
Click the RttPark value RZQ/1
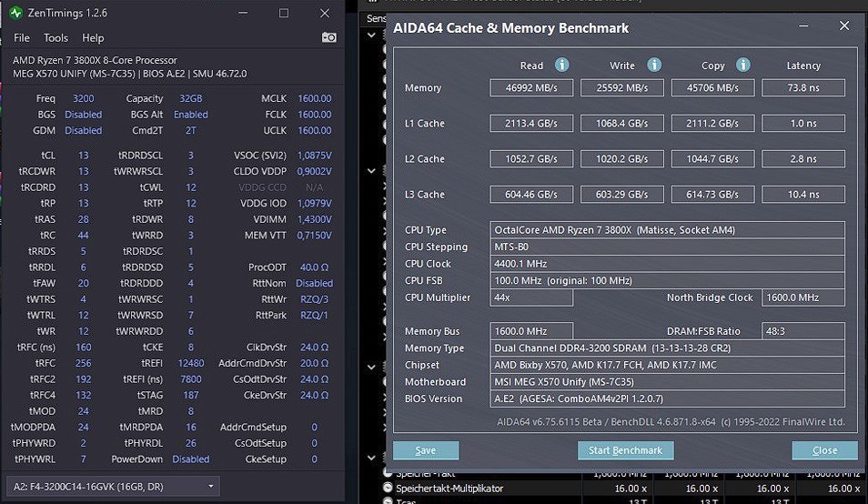tap(315, 316)
